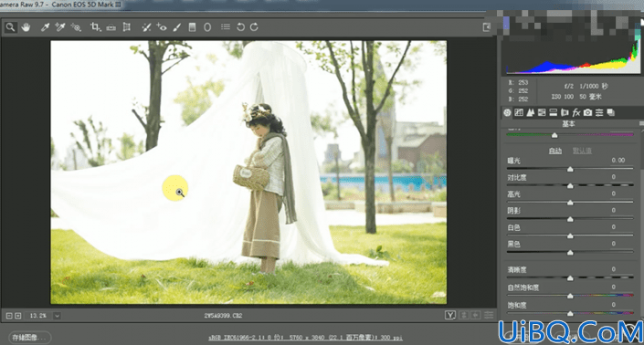The image size is (644, 345).
Task: Open the Tone Curve panel tab
Action: point(519,112)
